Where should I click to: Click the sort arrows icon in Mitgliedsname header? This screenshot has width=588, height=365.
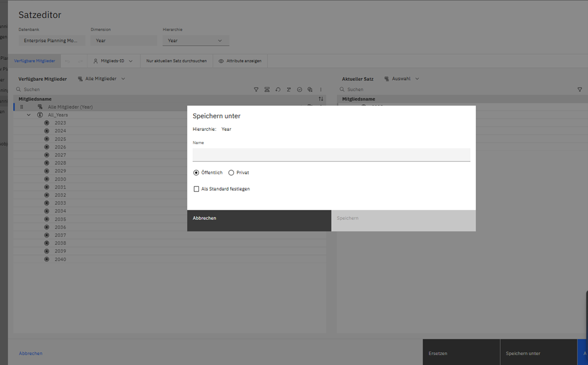(x=321, y=99)
